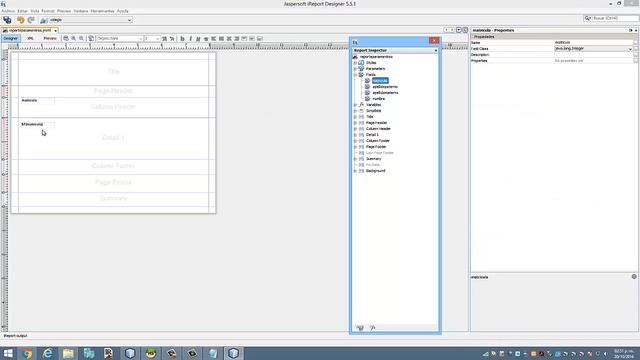640x360 pixels.
Task: Select the Summary band in Report Inspector
Action: (x=373, y=159)
